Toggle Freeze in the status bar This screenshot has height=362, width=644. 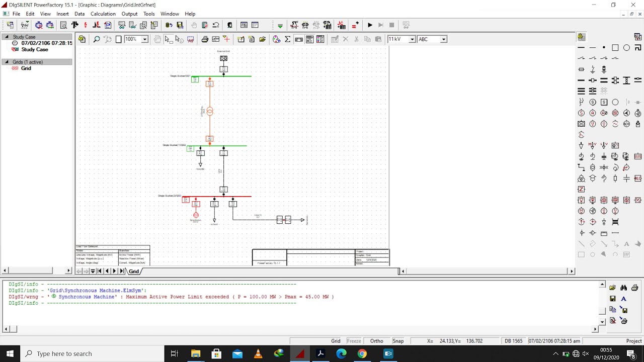pos(354,341)
